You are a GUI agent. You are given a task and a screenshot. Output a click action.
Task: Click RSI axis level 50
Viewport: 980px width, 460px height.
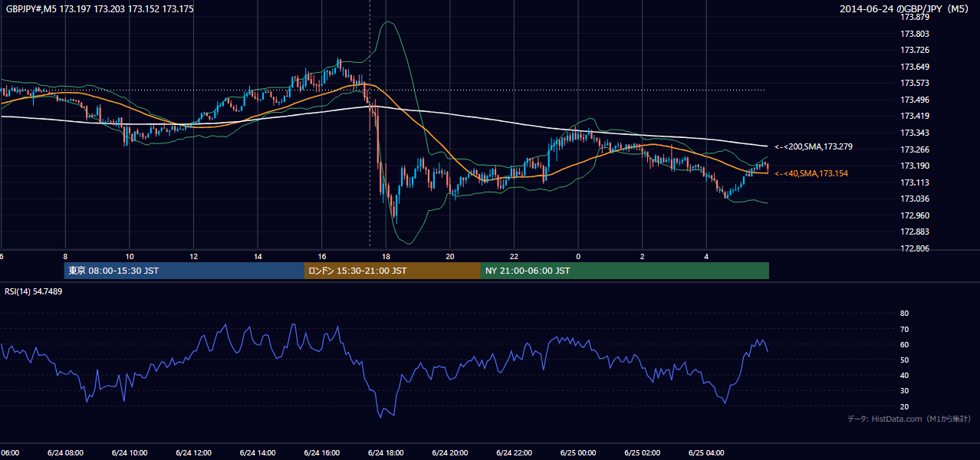(904, 360)
